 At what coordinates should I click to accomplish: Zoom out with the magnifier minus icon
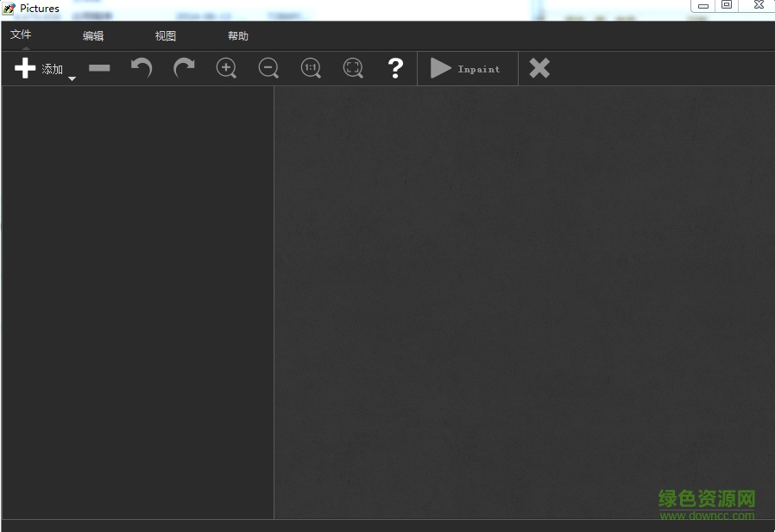[268, 68]
